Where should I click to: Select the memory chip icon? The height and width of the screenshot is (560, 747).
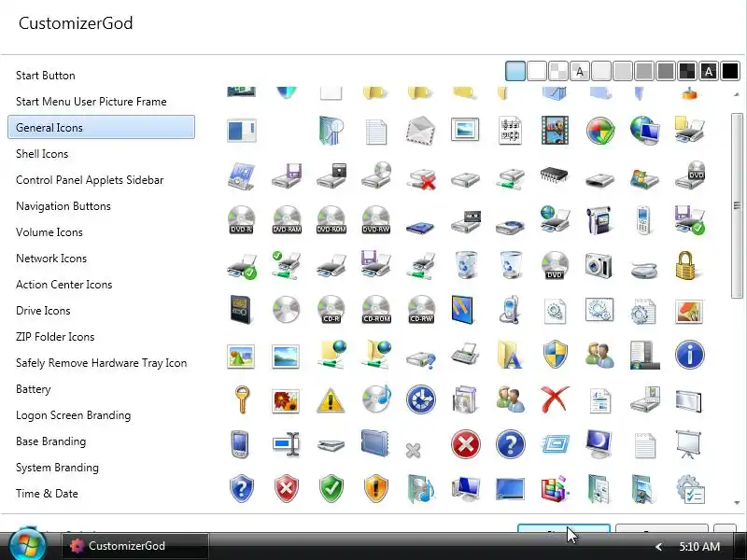pos(555,175)
